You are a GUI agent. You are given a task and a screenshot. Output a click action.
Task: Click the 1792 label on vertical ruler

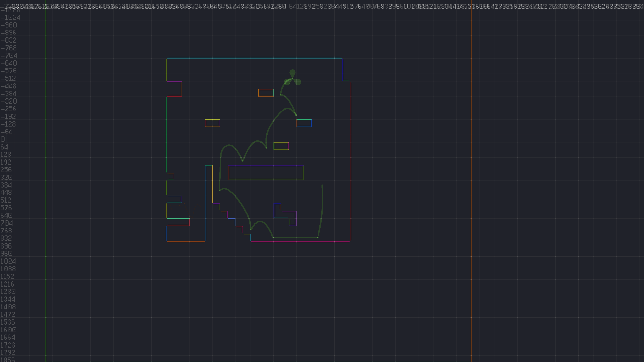8,353
